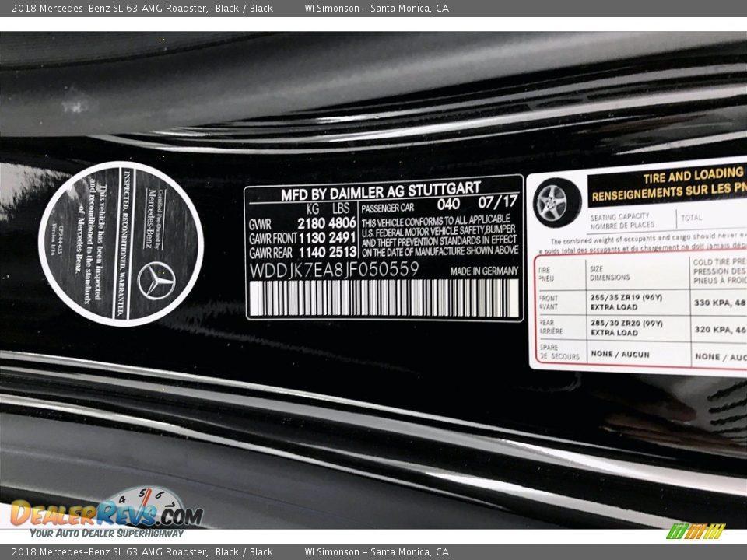Select the paint code 040

[x=448, y=205]
